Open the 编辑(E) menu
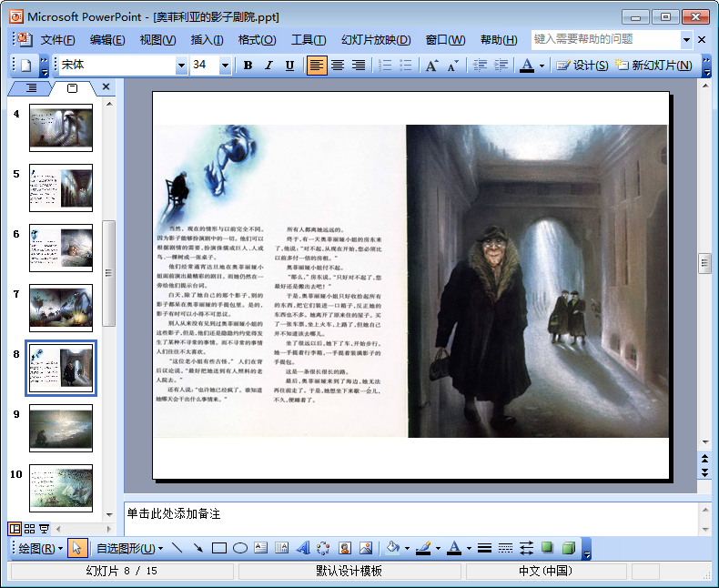This screenshot has width=719, height=588. [x=107, y=40]
